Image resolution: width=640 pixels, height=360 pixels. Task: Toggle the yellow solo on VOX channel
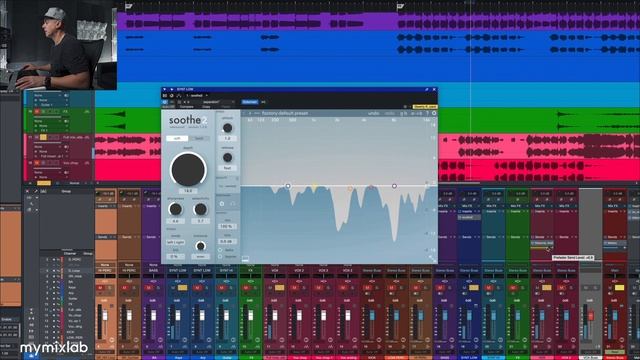coord(280,288)
